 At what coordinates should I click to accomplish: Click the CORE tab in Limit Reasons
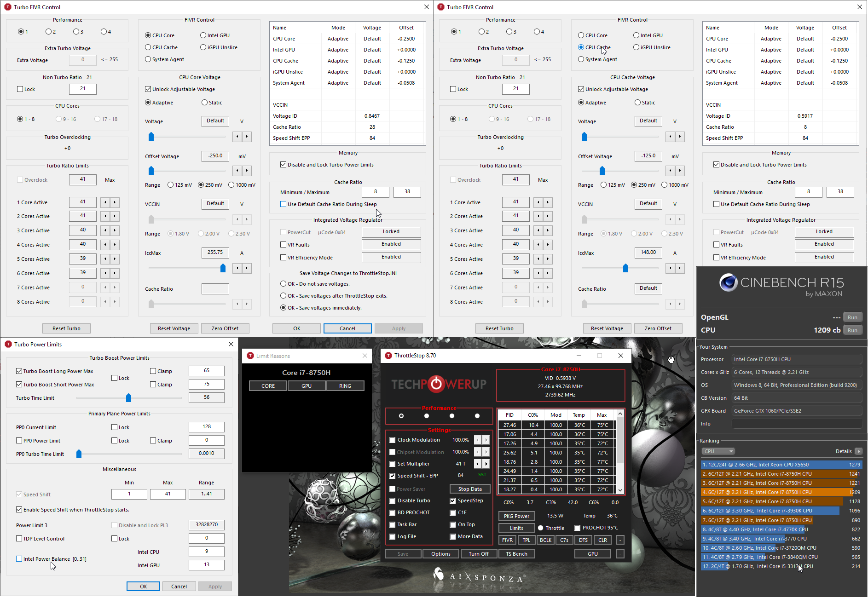[x=268, y=386]
